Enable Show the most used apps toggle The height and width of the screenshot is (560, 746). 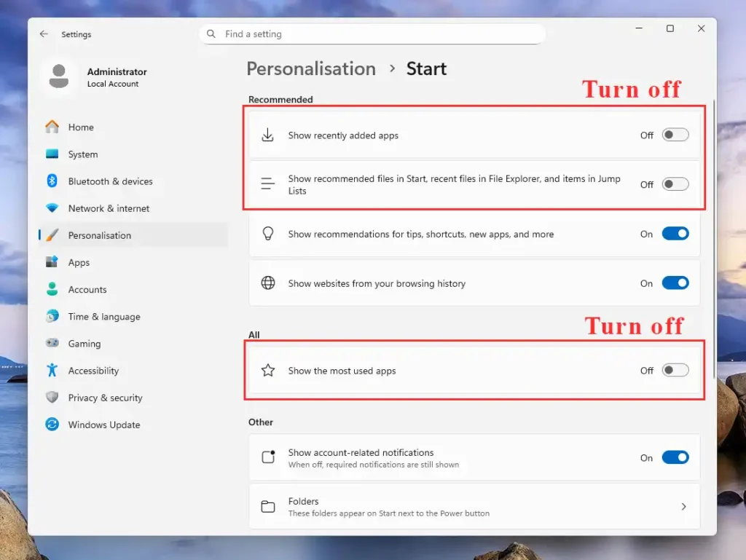pyautogui.click(x=675, y=371)
